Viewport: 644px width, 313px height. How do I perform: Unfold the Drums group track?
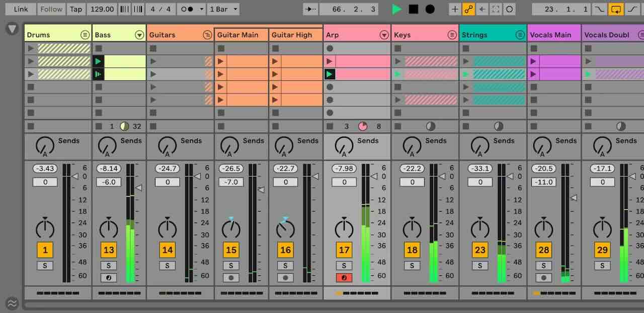pyautogui.click(x=85, y=35)
